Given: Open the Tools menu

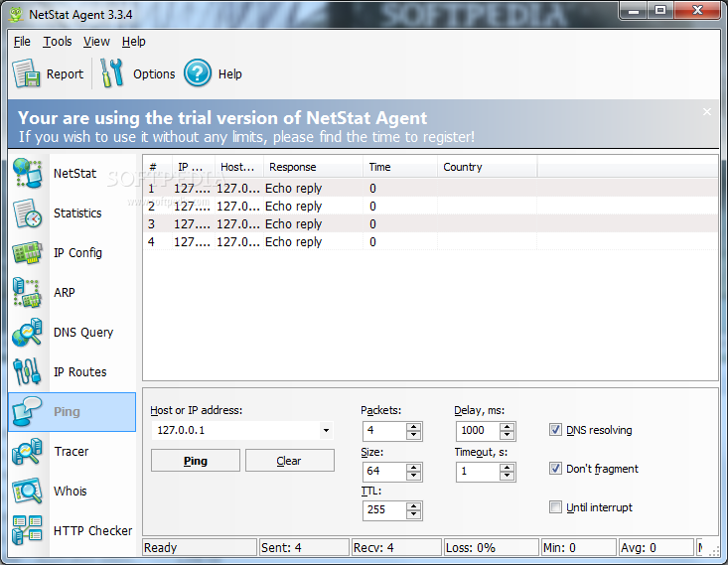Looking at the screenshot, I should tap(58, 42).
